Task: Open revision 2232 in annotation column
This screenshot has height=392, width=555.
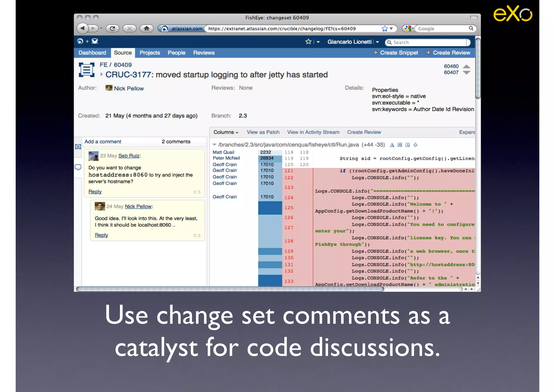Action: (266, 152)
